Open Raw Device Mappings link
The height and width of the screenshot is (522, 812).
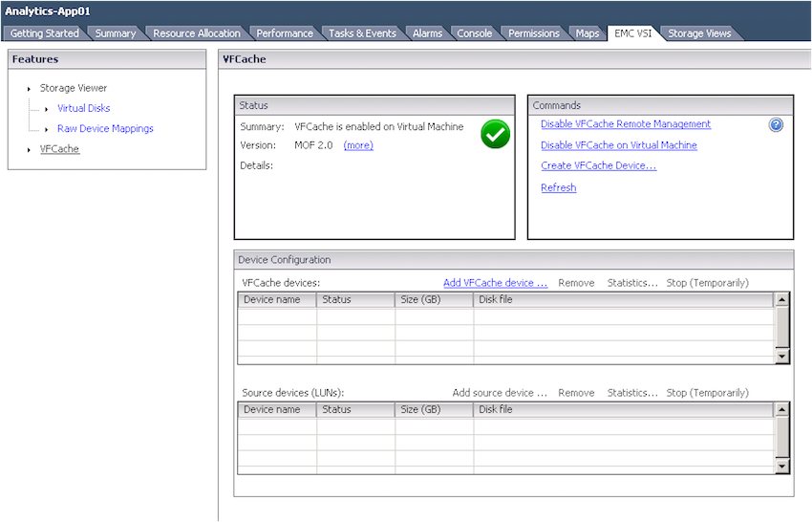click(x=105, y=128)
